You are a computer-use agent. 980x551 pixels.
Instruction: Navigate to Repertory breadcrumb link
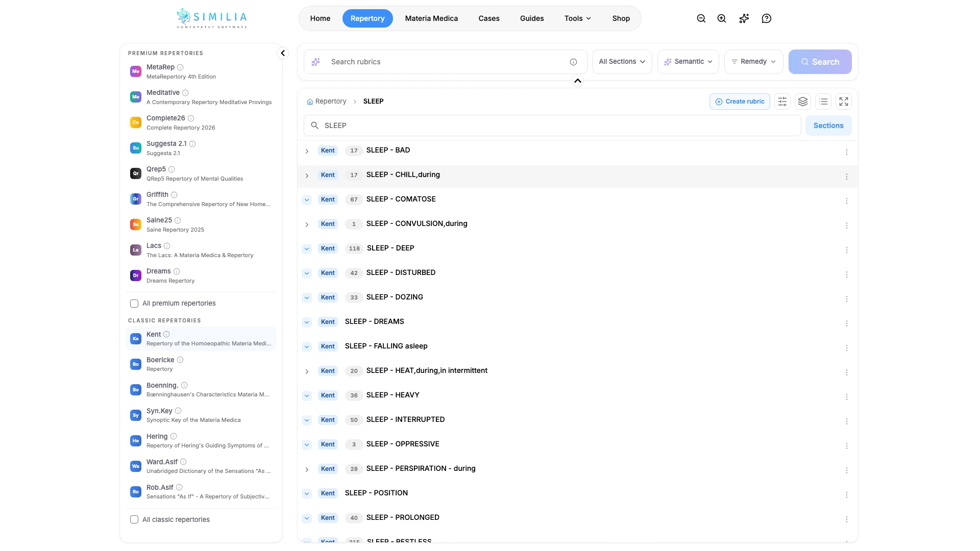click(x=327, y=102)
